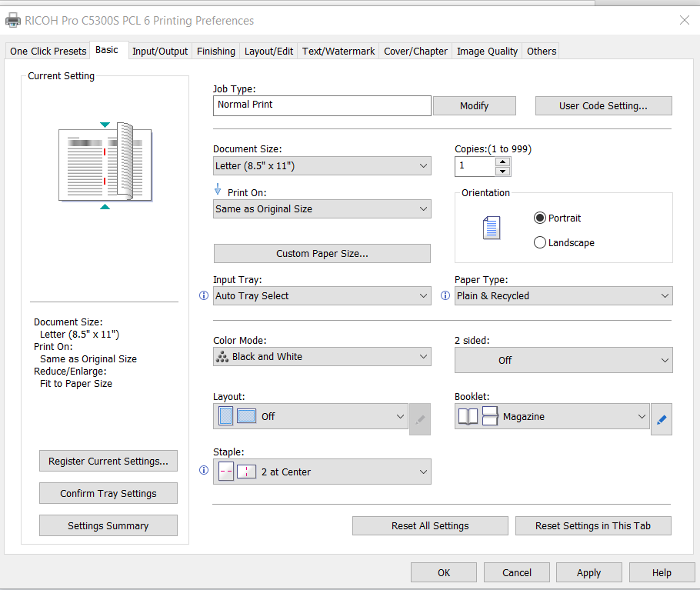The width and height of the screenshot is (700, 590).
Task: Click the booklet preview image in Current Setting
Action: [105, 165]
